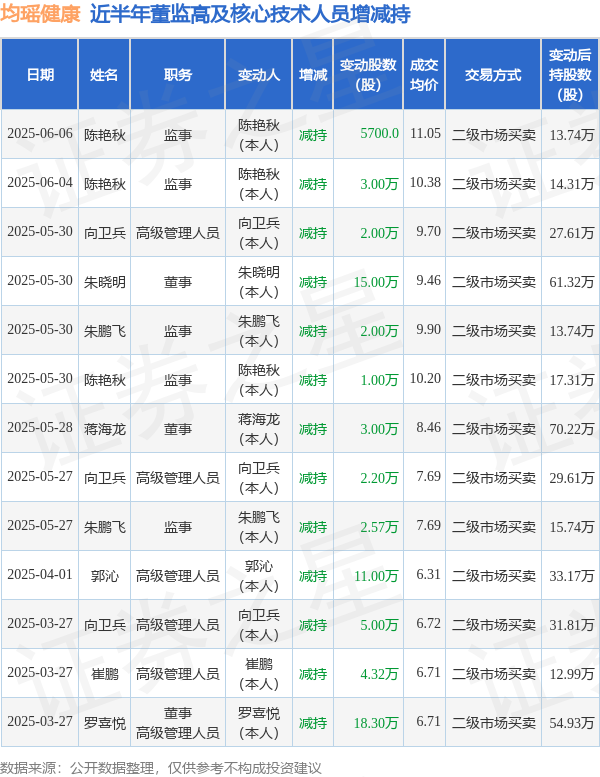Click the holding value 31.81万
Screen dimensions: 600x777
click(x=572, y=625)
